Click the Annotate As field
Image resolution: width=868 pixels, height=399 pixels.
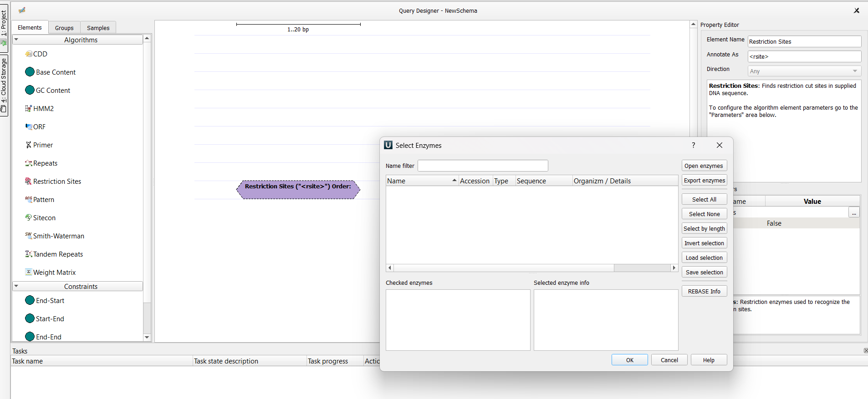coord(804,56)
